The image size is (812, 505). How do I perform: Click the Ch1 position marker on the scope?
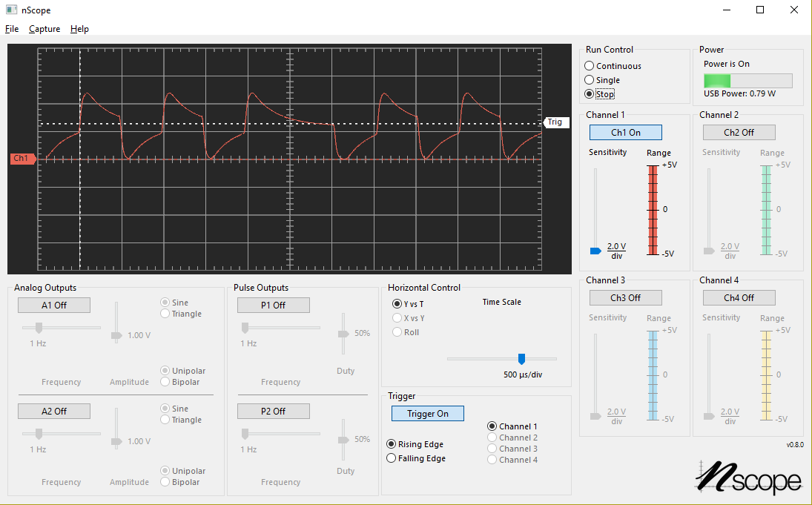pyautogui.click(x=21, y=158)
